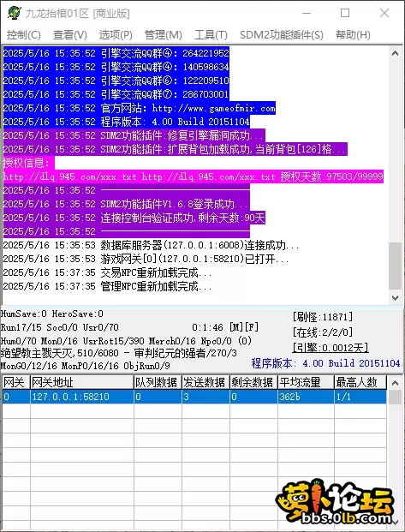Click the 网关 column header

[x=15, y=382]
